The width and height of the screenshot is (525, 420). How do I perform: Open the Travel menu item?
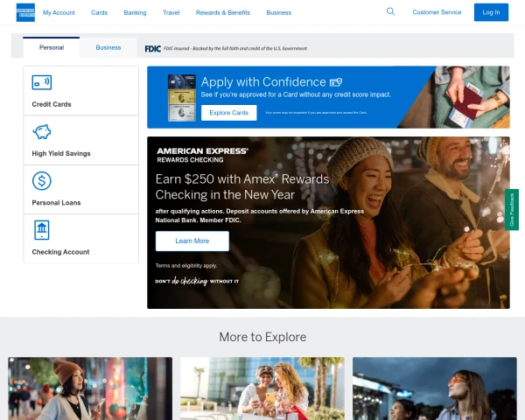tap(171, 13)
